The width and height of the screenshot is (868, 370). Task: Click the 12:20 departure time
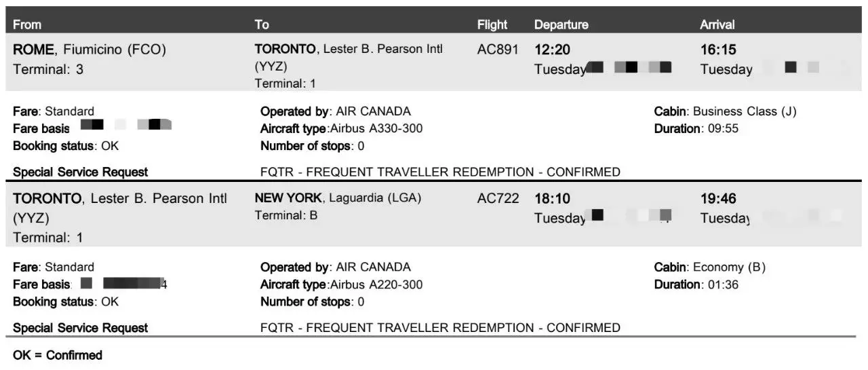[552, 50]
